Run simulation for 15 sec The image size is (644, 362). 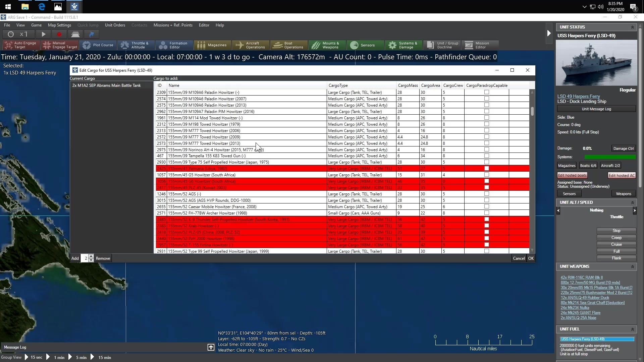[x=34, y=357]
